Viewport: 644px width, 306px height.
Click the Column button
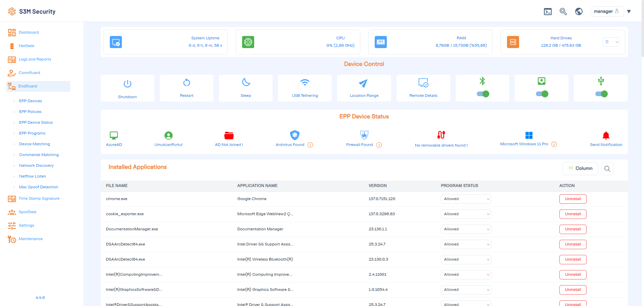pos(580,168)
